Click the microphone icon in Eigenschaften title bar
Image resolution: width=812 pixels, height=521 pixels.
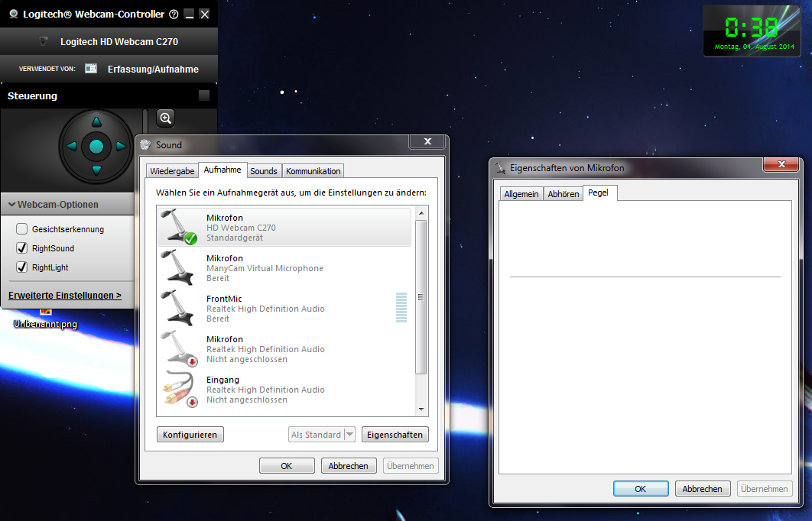coord(500,167)
